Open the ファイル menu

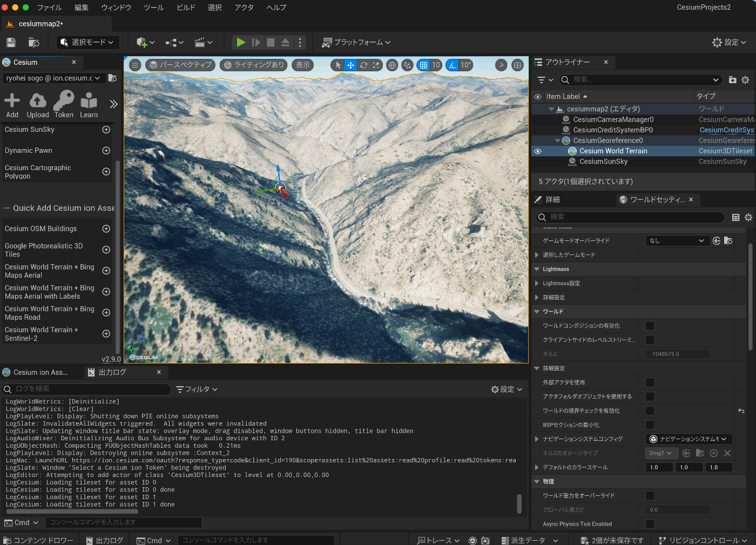[x=49, y=8]
